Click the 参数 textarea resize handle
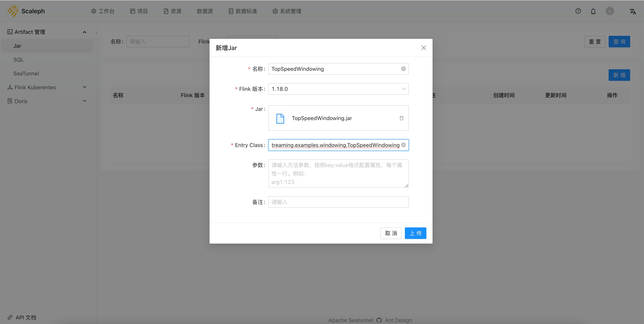This screenshot has width=644, height=324. coord(407,185)
